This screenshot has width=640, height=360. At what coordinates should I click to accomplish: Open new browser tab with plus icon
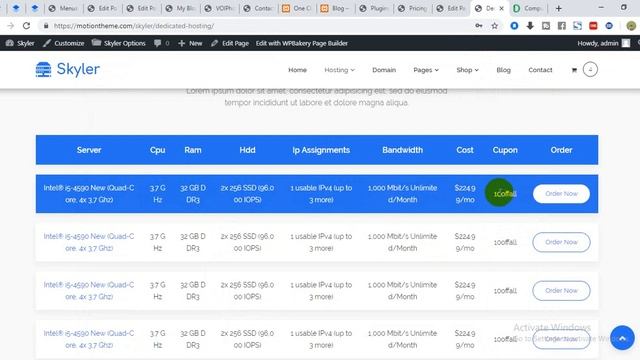[x=558, y=8]
